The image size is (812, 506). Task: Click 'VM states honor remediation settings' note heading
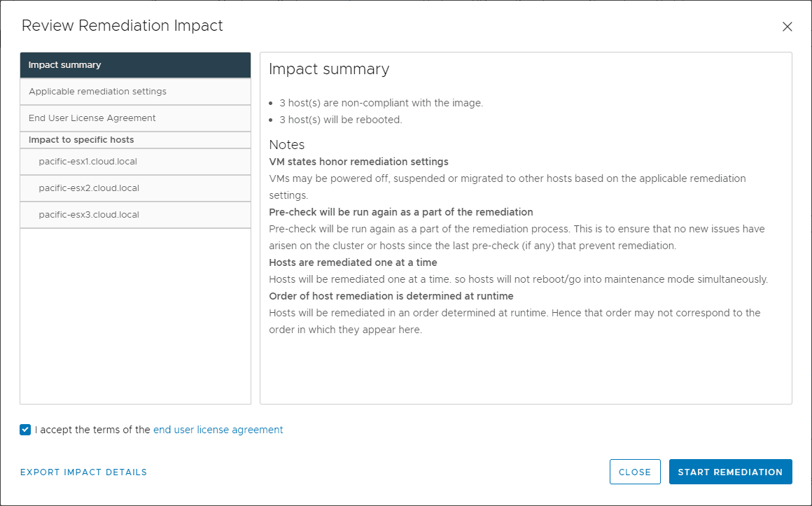[x=358, y=162]
